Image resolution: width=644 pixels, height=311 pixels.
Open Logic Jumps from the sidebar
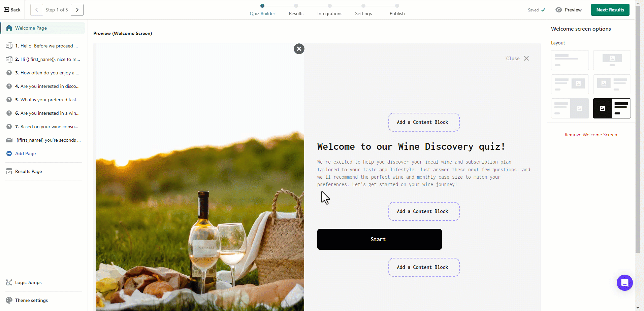point(28,282)
